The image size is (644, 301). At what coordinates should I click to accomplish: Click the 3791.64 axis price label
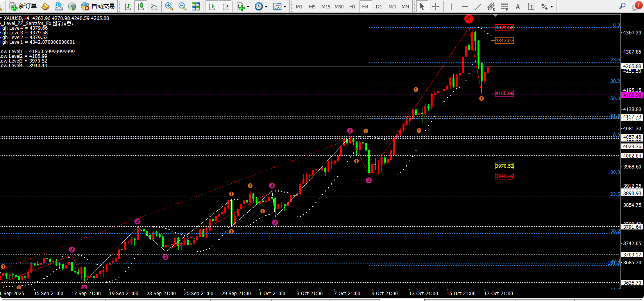(x=632, y=227)
